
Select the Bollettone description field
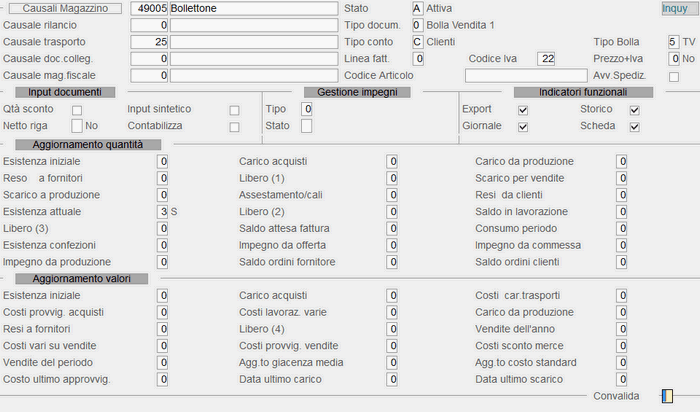point(254,8)
